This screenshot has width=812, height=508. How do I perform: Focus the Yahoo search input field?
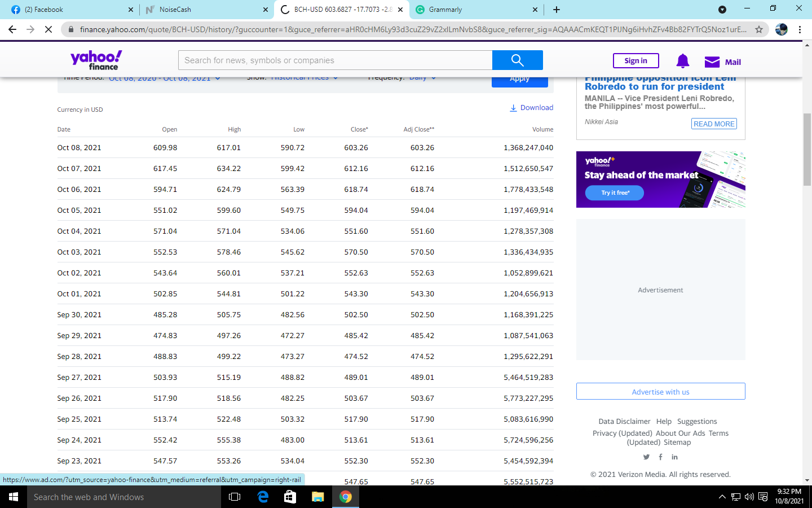click(335, 60)
